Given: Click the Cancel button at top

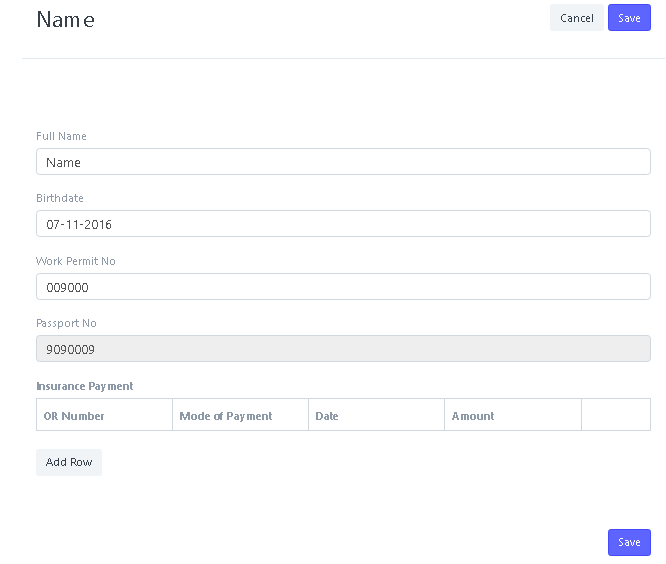Looking at the screenshot, I should click(576, 18).
